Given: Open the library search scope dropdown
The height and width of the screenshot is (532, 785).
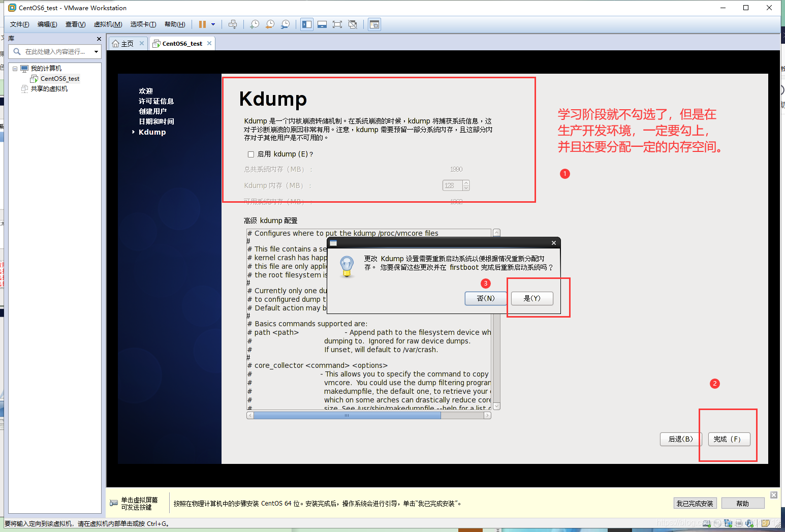Looking at the screenshot, I should [96, 51].
